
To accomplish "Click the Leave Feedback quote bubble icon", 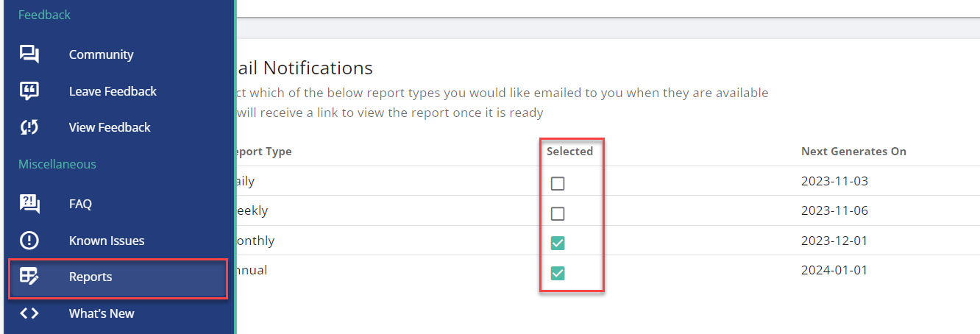I will [29, 91].
